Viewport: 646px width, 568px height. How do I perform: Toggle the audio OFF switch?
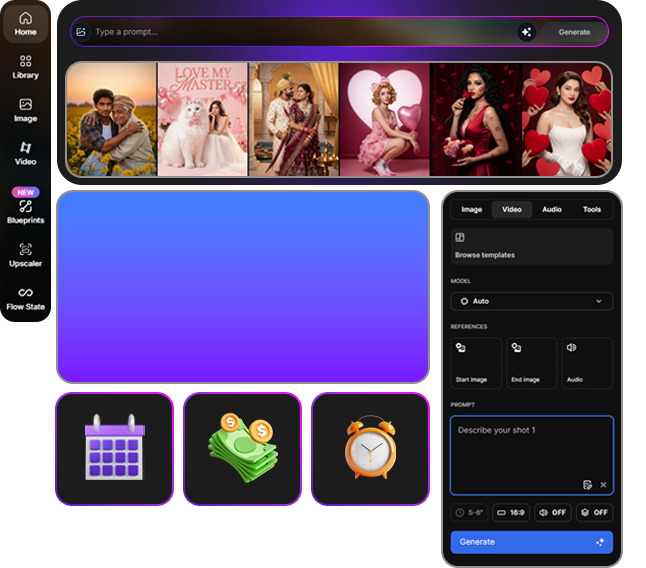pyautogui.click(x=552, y=513)
